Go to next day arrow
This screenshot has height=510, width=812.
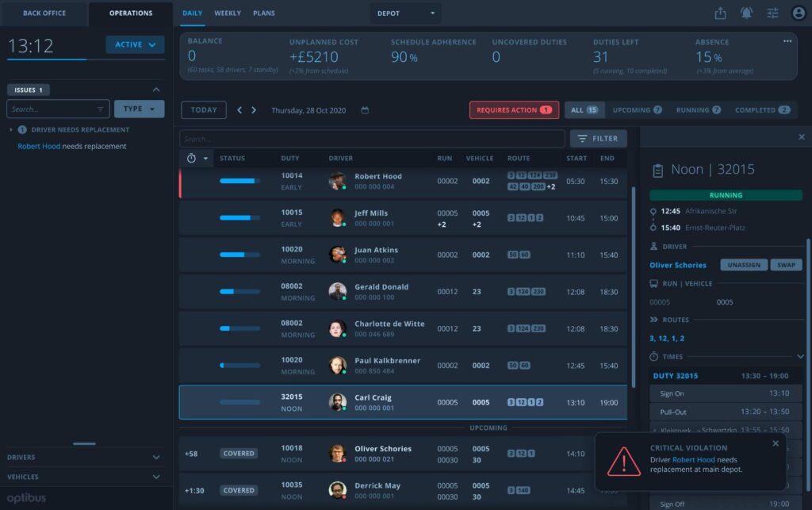click(x=254, y=109)
